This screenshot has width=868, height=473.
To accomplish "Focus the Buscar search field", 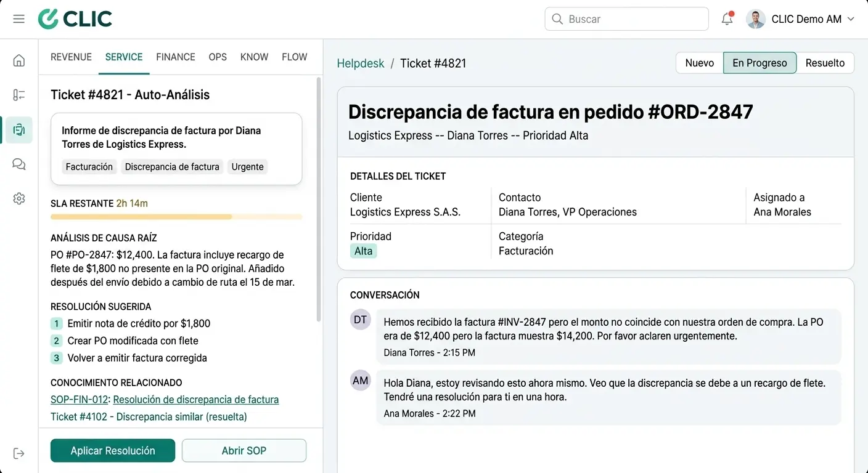I will (x=626, y=19).
